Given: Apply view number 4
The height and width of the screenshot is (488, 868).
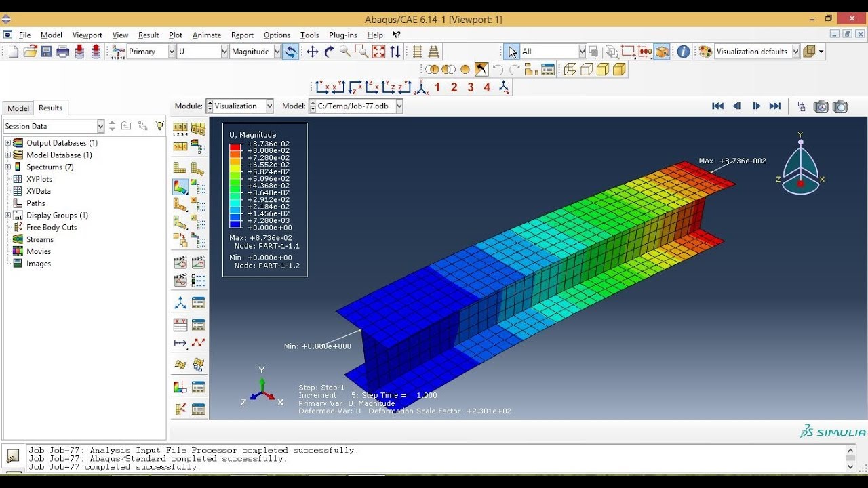Looking at the screenshot, I should point(487,87).
